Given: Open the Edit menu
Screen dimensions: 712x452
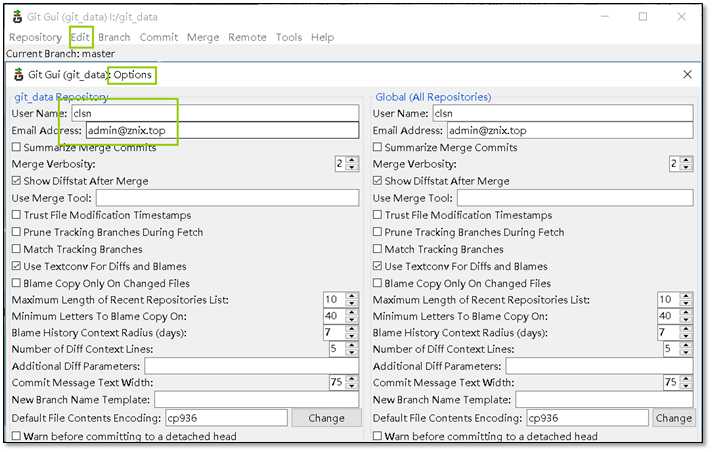Looking at the screenshot, I should point(80,37).
